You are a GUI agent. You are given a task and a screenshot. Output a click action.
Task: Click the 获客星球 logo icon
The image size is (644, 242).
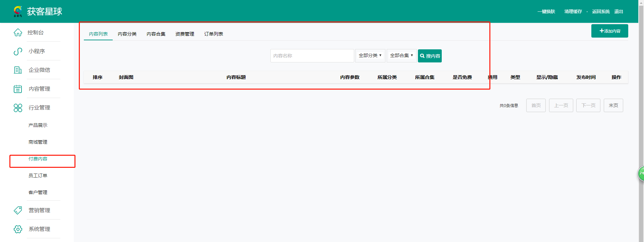[x=18, y=11]
